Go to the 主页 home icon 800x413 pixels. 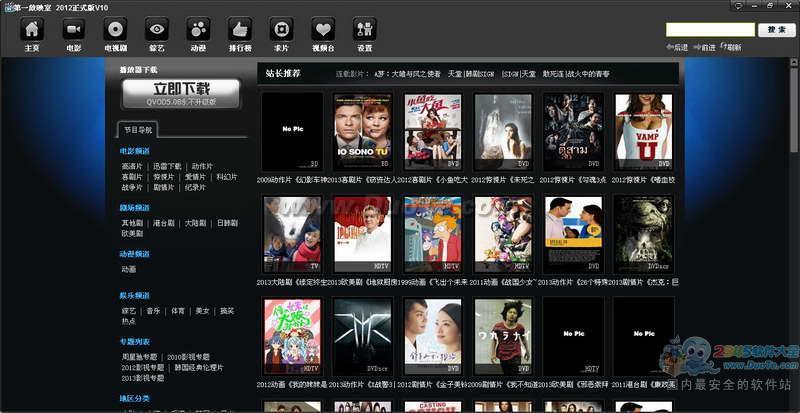click(x=32, y=29)
